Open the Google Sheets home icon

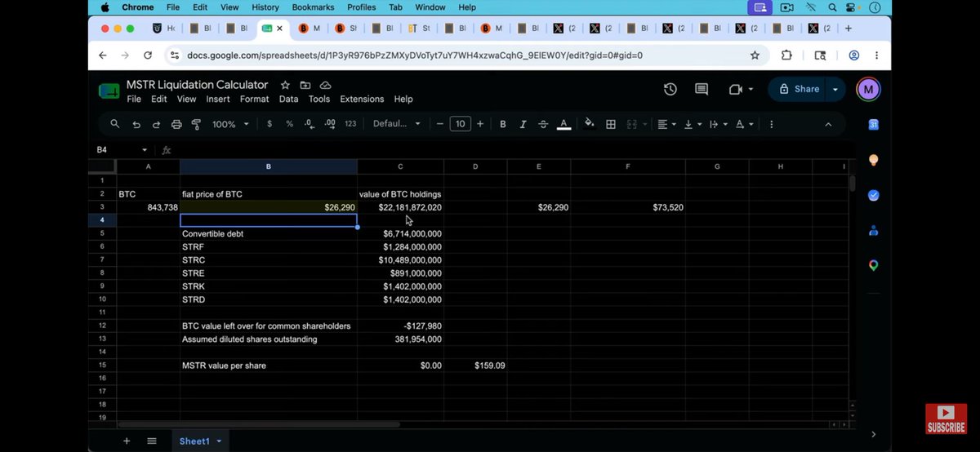(109, 91)
